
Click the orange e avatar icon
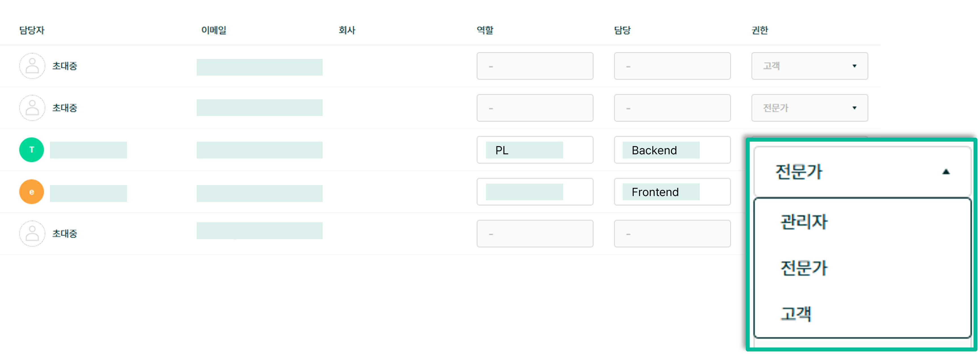[x=31, y=192]
